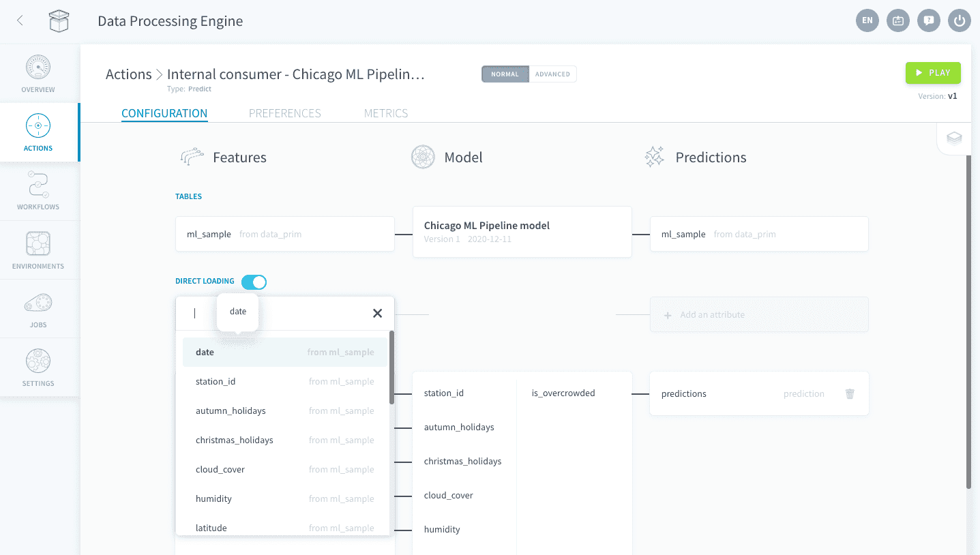
Task: Delete the predictions attribute with trash icon
Action: click(850, 393)
